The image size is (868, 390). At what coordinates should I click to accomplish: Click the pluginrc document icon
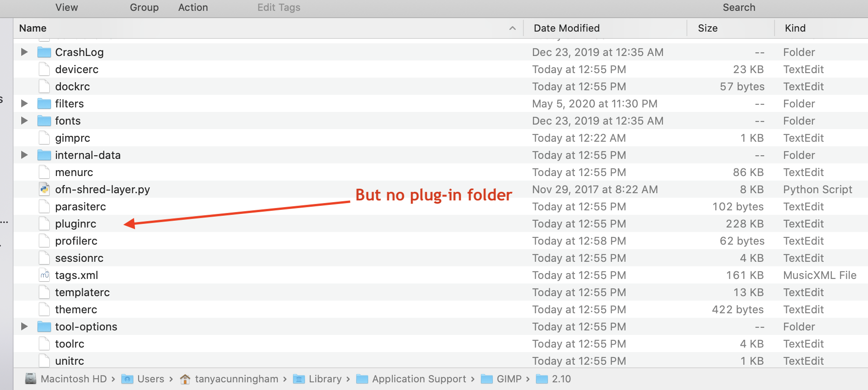pos(44,223)
